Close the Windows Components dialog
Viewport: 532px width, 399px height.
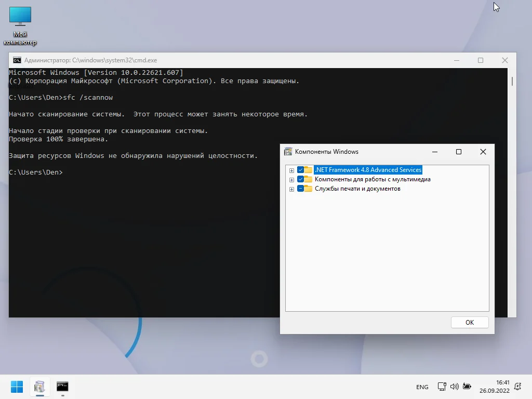tap(483, 152)
